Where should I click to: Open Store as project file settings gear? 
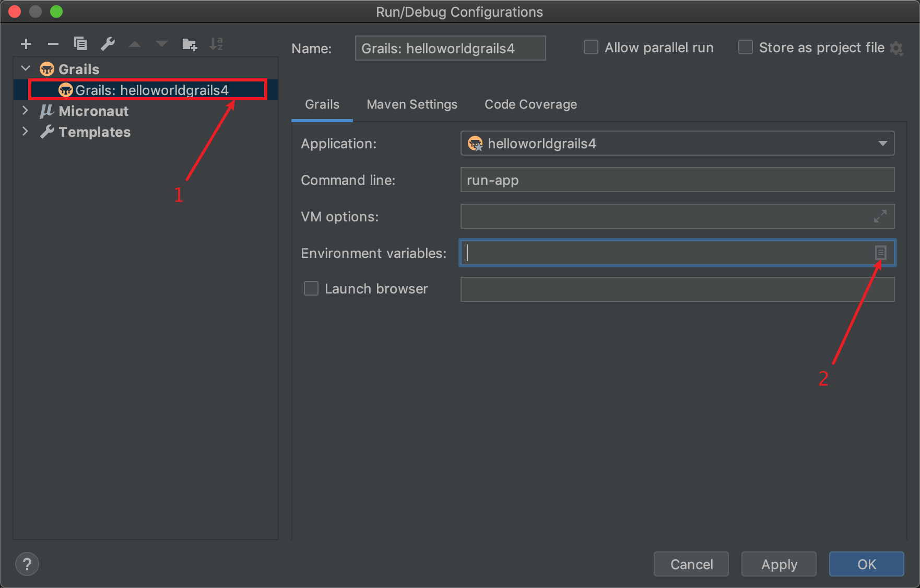coord(897,49)
